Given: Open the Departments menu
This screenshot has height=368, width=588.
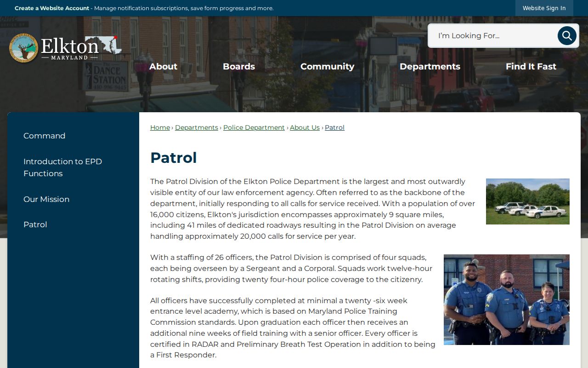Looking at the screenshot, I should coord(430,66).
